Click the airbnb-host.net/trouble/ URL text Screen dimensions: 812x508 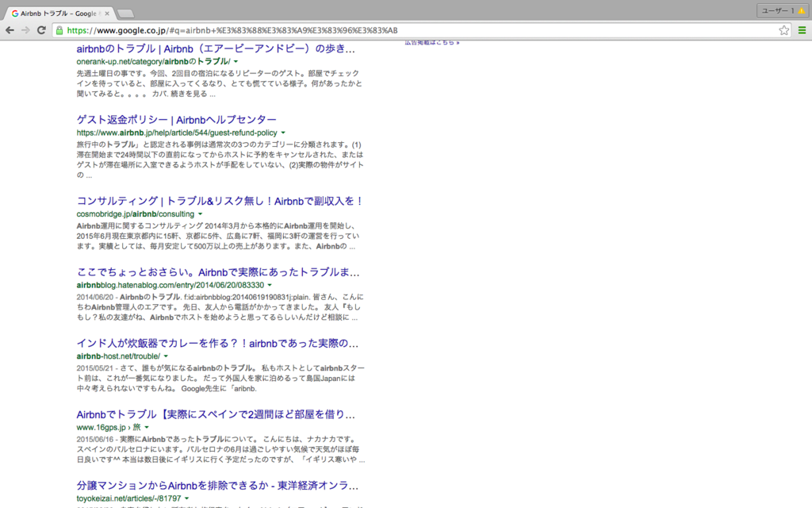119,356
